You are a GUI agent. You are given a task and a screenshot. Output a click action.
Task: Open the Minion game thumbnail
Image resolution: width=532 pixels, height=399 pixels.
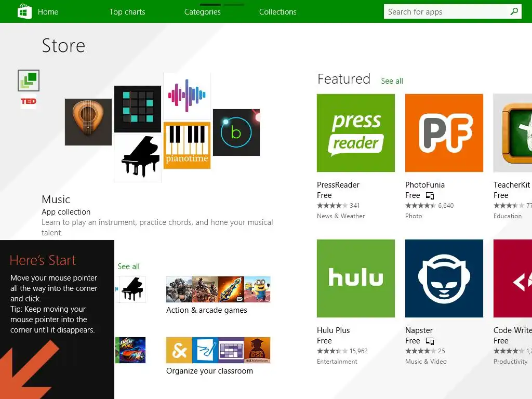click(x=257, y=289)
